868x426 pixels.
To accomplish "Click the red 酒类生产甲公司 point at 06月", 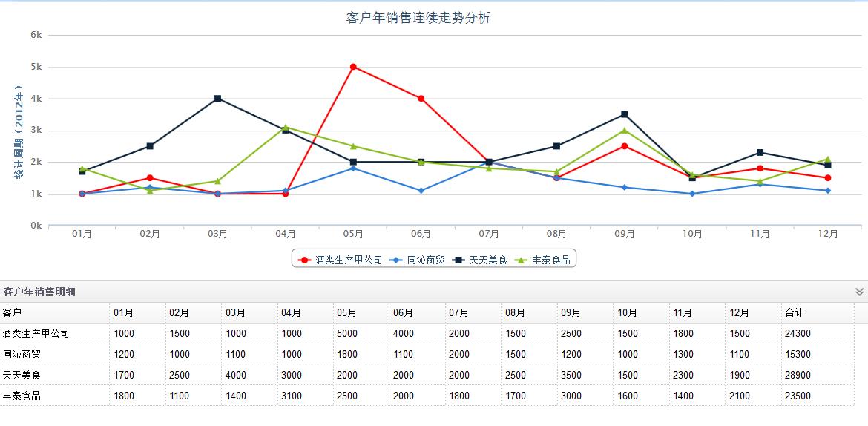I will click(421, 99).
